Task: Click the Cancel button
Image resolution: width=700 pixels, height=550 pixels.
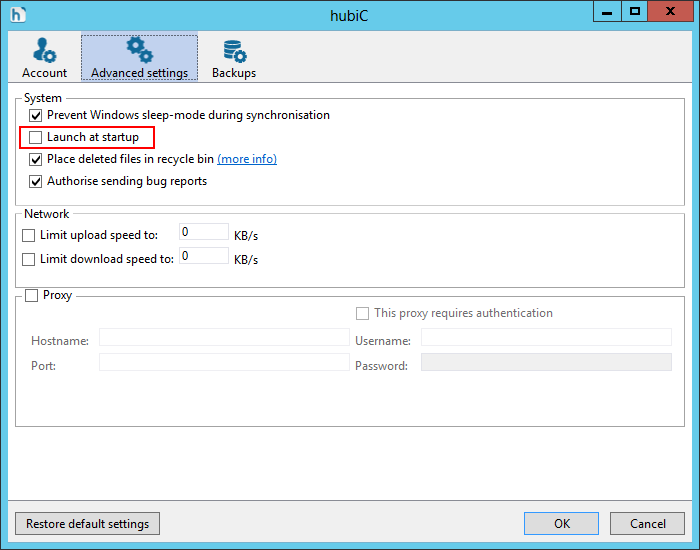Action: (647, 523)
